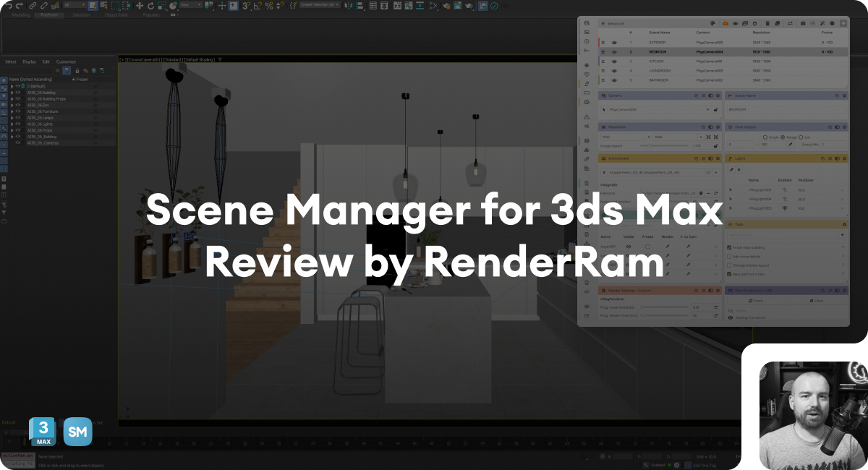Check the 'Add more details' todo item

(729, 256)
